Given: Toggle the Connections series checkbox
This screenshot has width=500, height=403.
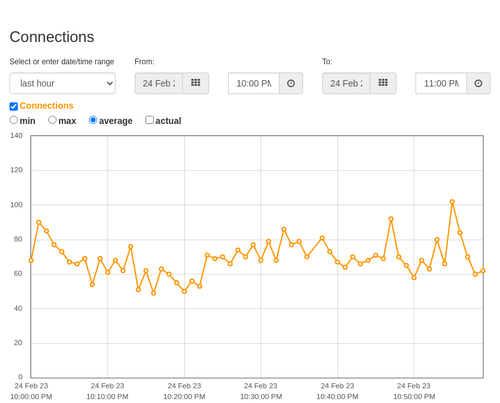Looking at the screenshot, I should click(14, 106).
